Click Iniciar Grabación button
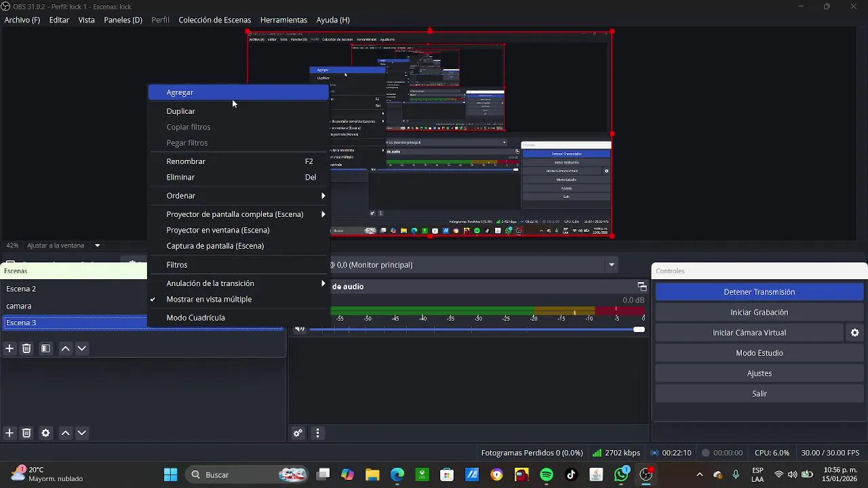868x488 pixels. 759,312
